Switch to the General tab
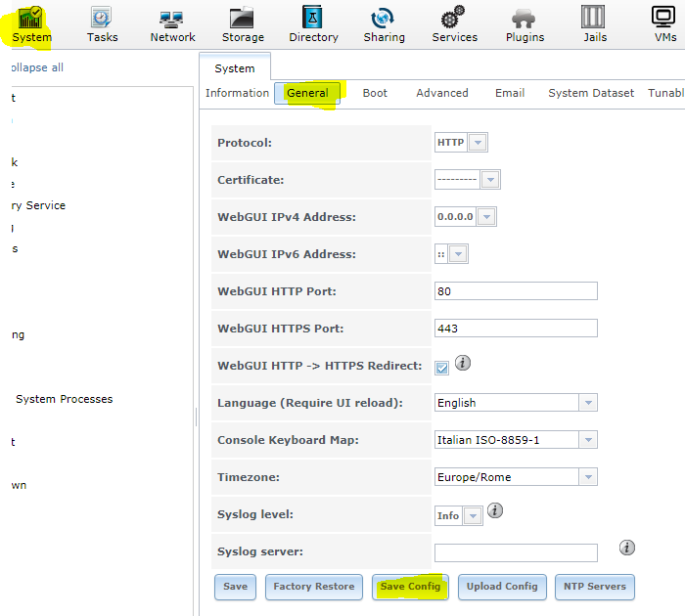This screenshot has height=616, width=685. pos(307,93)
